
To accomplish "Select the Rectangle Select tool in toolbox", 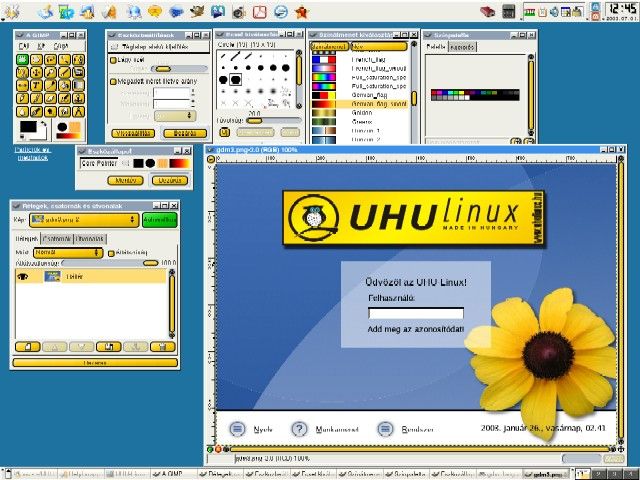I will pos(22,59).
